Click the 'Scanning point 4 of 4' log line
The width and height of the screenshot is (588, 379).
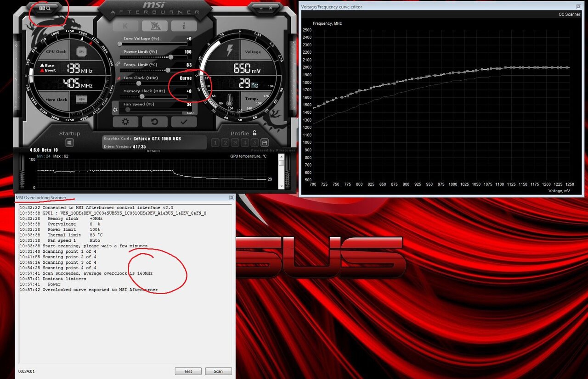[58, 268]
